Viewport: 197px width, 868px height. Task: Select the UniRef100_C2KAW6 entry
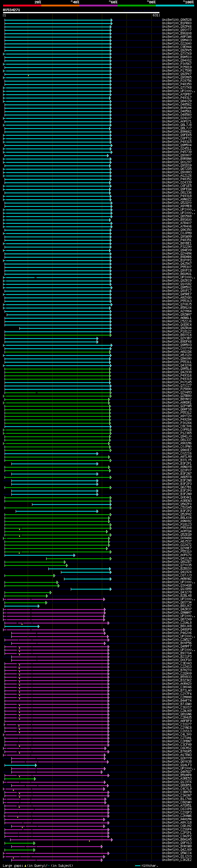click(177, 816)
